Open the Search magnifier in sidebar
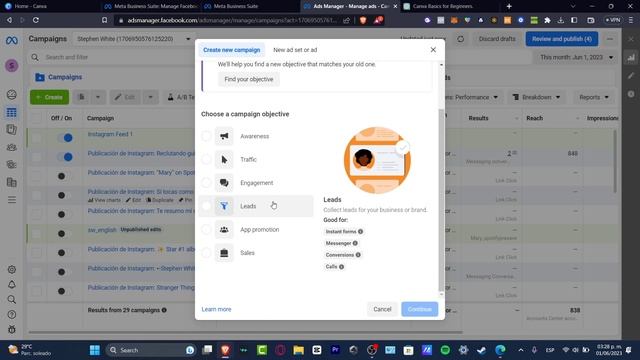 11,300
